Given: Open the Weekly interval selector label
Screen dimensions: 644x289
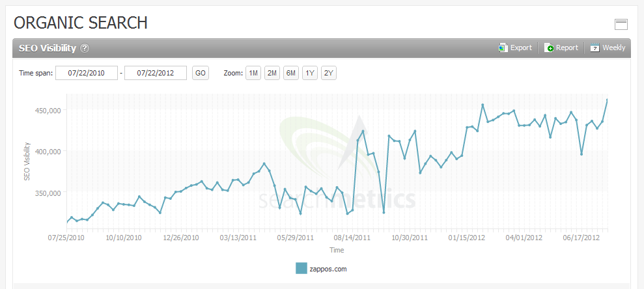Looking at the screenshot, I should point(613,48).
